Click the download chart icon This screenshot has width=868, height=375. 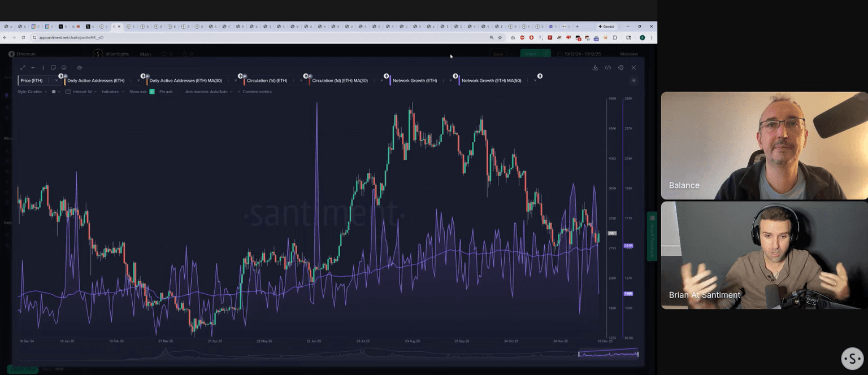[x=595, y=68]
